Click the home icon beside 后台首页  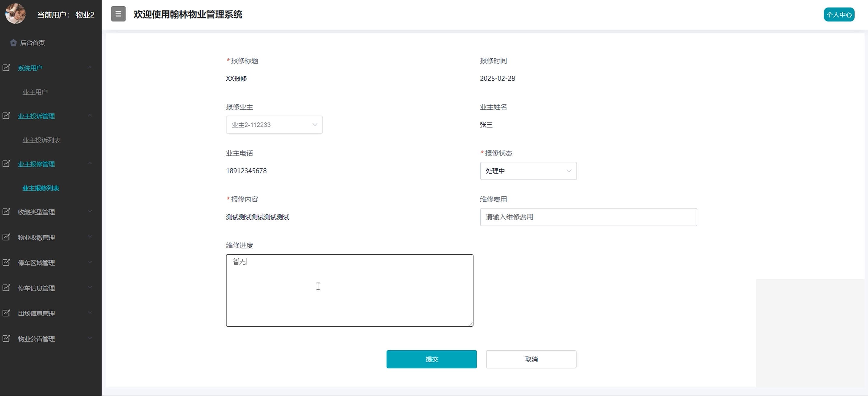coord(14,43)
